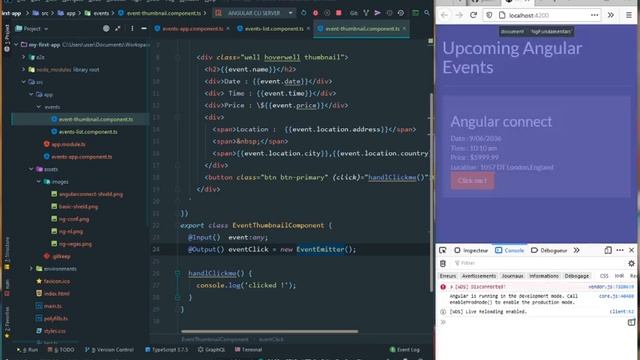Hide the Project panel with minus icon
The width and height of the screenshot is (640, 360).
click(x=144, y=29)
